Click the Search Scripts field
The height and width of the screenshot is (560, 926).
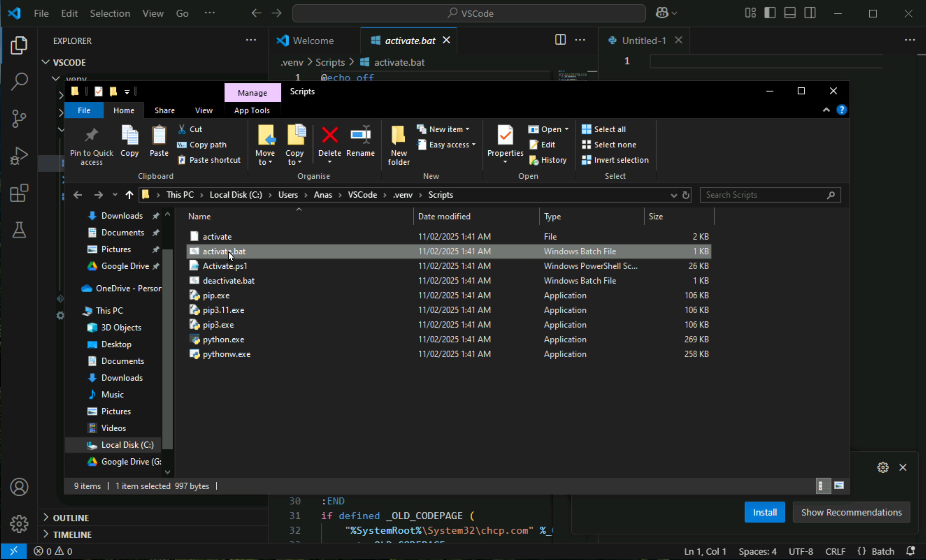point(763,195)
